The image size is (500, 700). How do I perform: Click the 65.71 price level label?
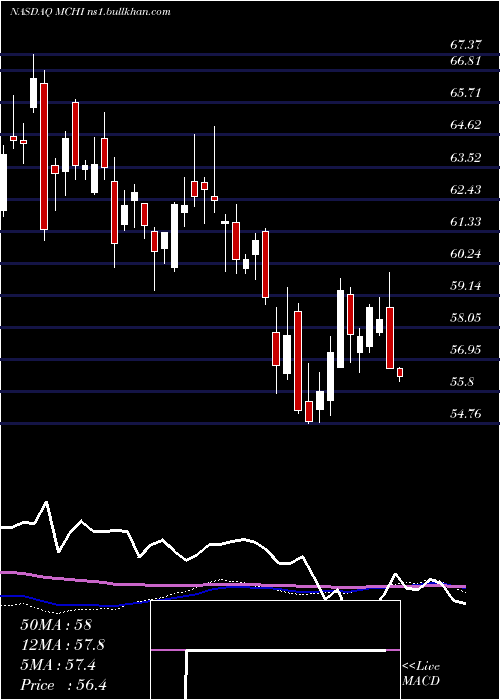466,93
